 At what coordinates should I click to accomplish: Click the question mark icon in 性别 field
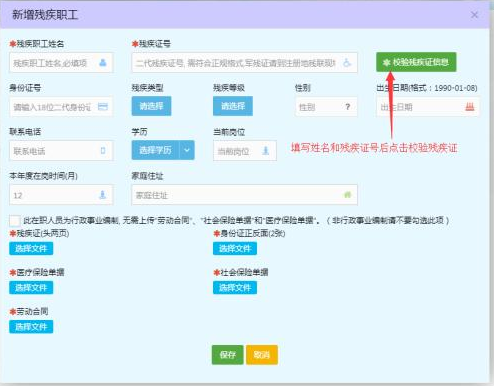click(348, 107)
